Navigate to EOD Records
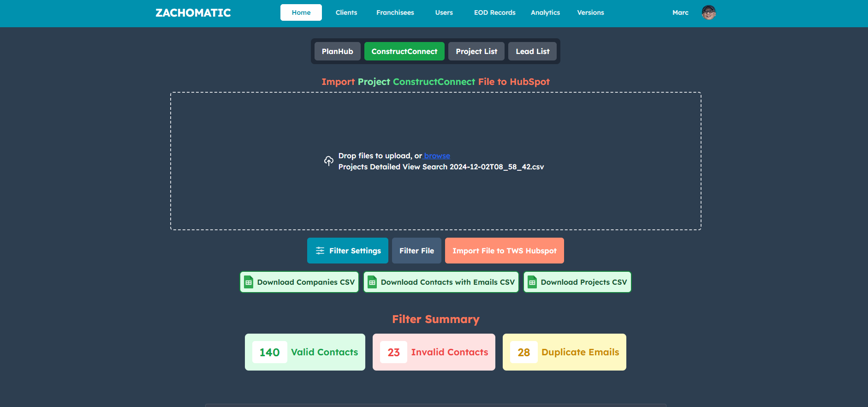The width and height of the screenshot is (868, 407). coord(494,12)
